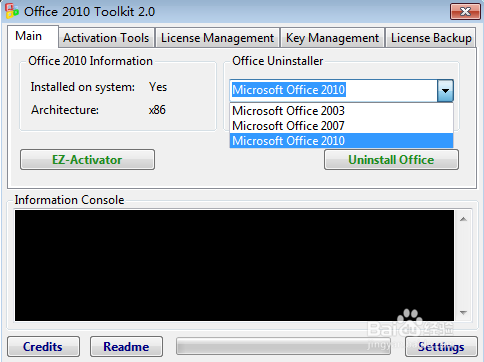
Task: Click the Information Console scroll up arrow
Action: tap(463, 219)
